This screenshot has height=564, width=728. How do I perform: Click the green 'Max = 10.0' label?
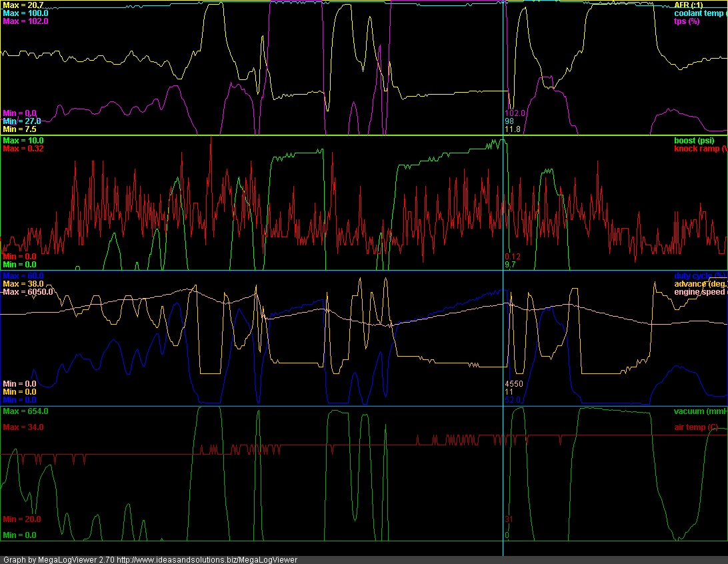[23, 141]
